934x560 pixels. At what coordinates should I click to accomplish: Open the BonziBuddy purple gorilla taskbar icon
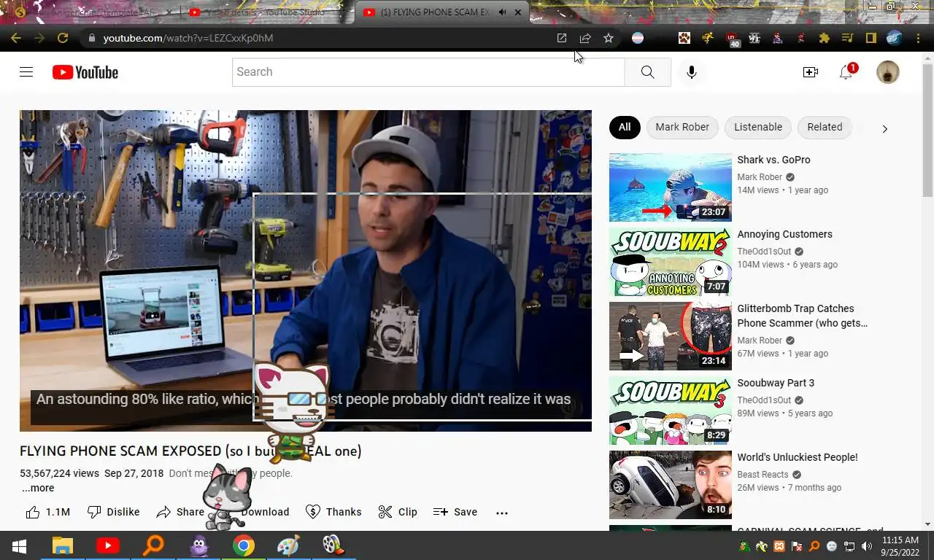click(198, 545)
